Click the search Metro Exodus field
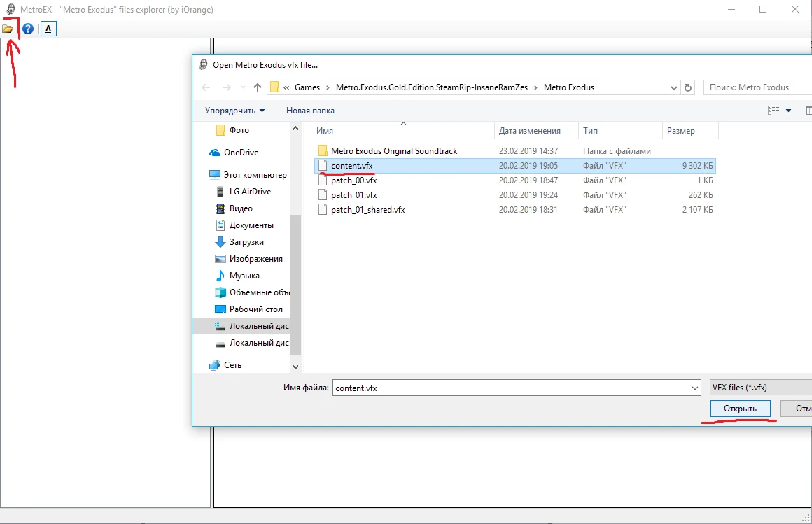 (x=756, y=87)
